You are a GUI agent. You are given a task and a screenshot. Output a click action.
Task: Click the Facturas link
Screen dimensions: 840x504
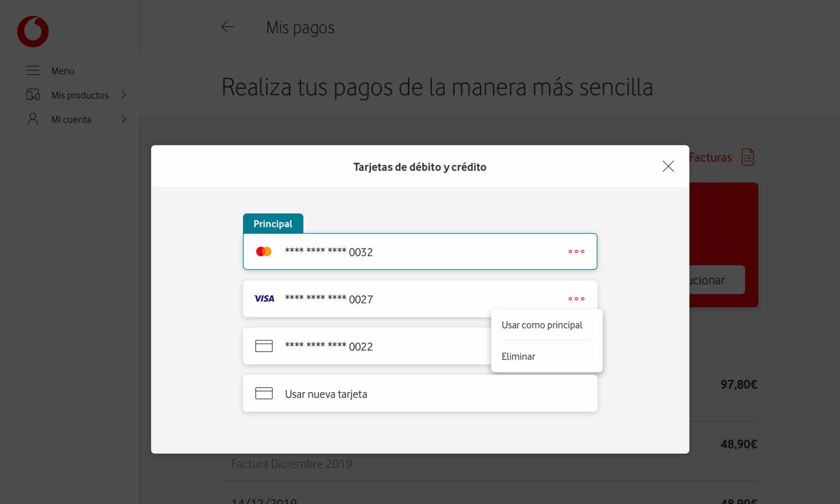pyautogui.click(x=710, y=157)
